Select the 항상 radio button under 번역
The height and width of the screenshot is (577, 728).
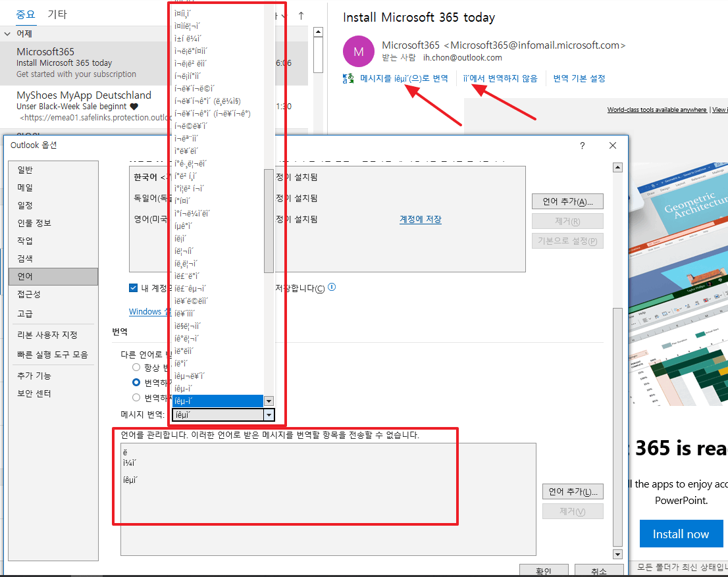click(x=136, y=367)
